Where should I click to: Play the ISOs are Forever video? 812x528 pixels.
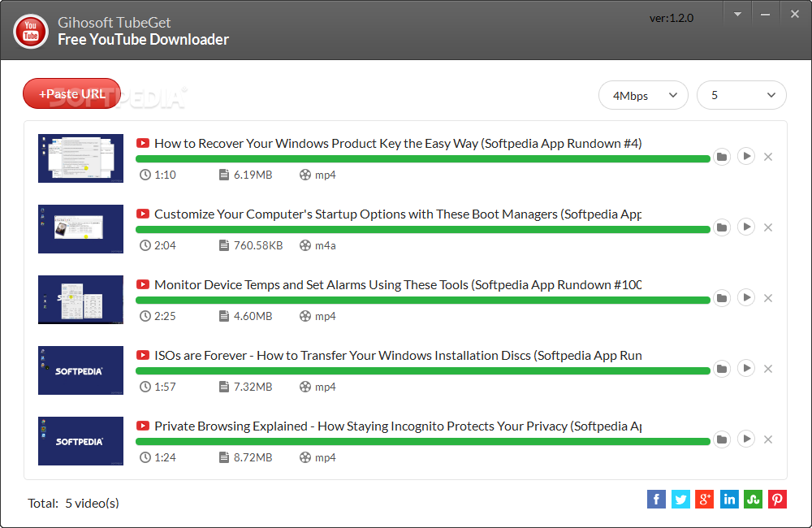[x=746, y=368]
